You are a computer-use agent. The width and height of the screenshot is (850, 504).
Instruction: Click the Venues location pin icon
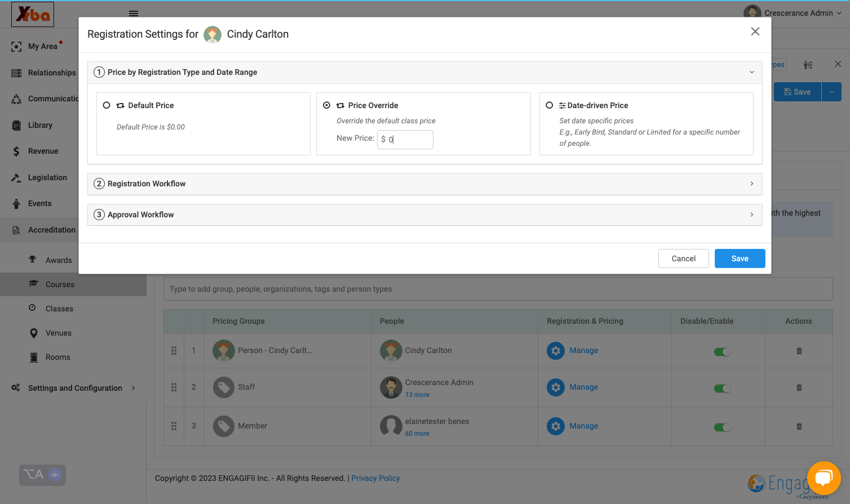33,333
